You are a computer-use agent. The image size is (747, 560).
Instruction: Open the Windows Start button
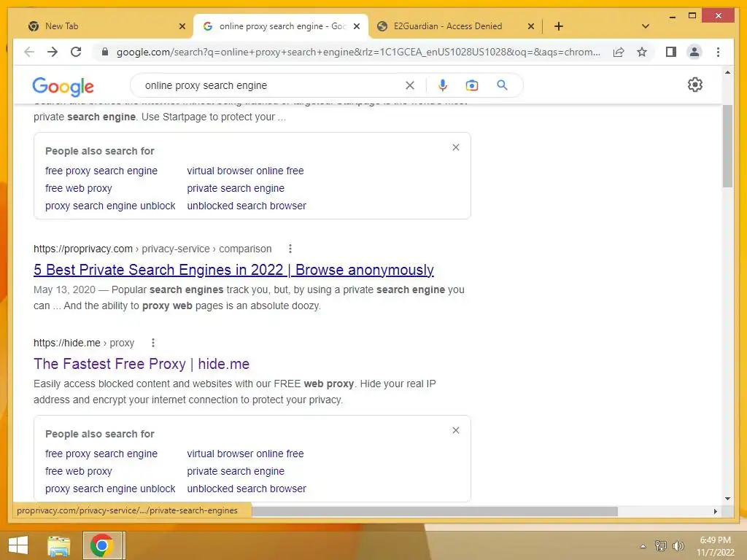pos(18,545)
